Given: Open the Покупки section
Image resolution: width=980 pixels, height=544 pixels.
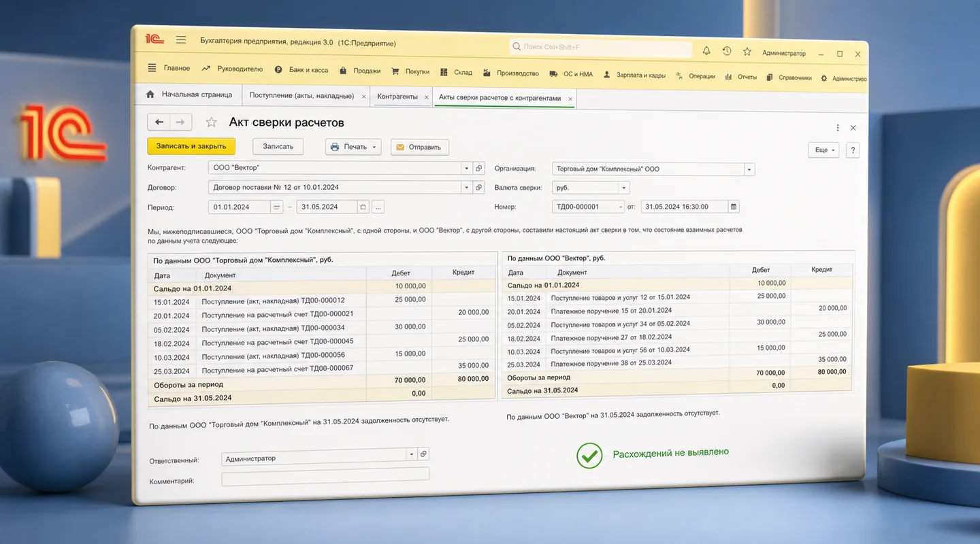Looking at the screenshot, I should [x=410, y=71].
